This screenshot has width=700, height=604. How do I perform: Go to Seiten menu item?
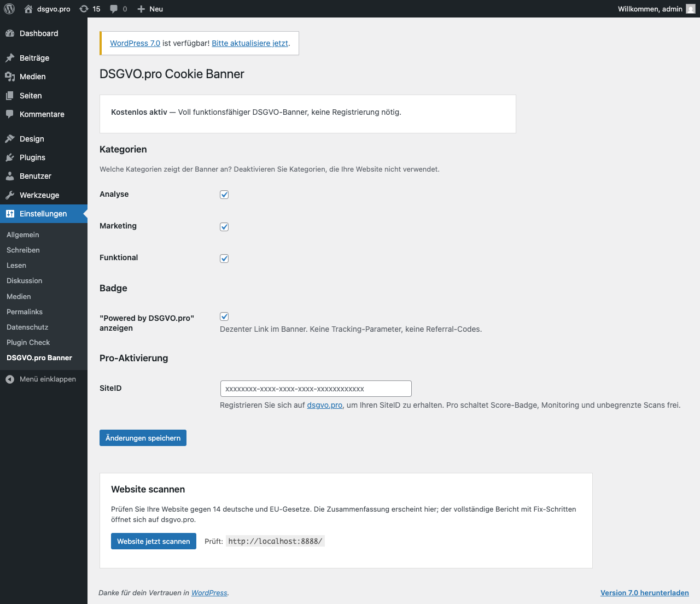(x=44, y=96)
